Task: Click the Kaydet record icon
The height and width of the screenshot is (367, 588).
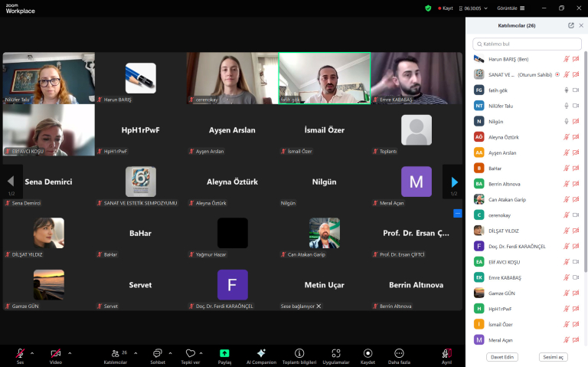Action: tap(367, 353)
